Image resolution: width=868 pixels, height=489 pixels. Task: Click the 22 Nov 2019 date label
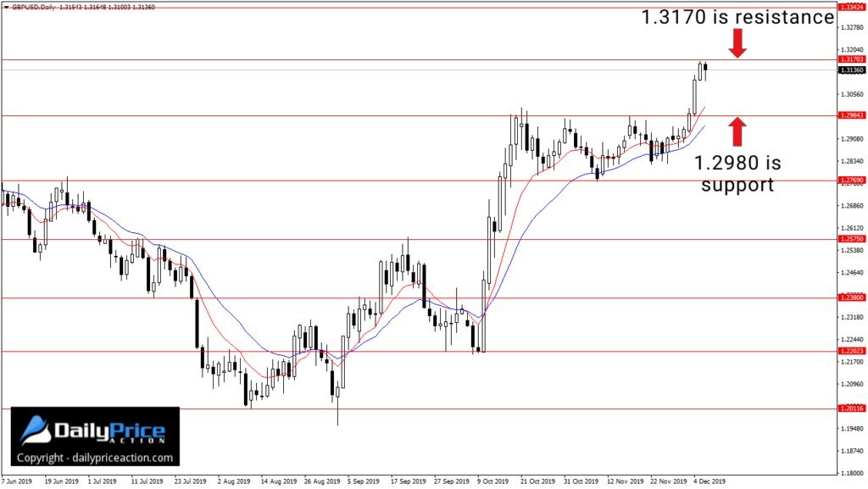[669, 481]
